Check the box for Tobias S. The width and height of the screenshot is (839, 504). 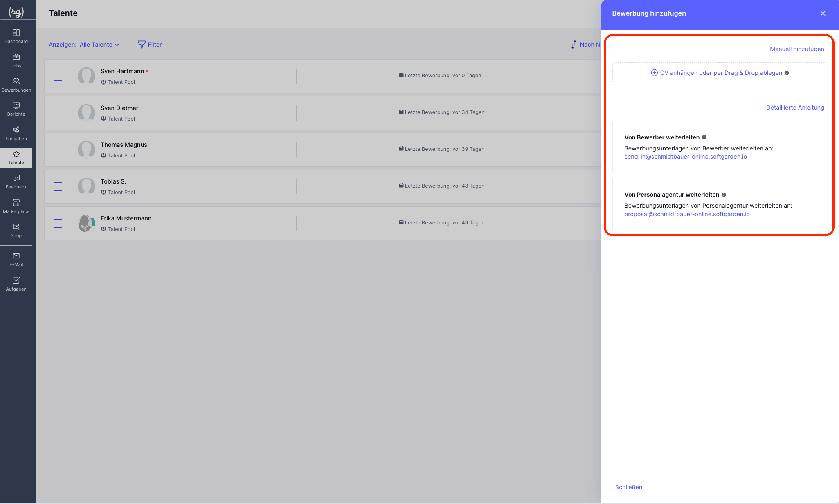click(58, 186)
